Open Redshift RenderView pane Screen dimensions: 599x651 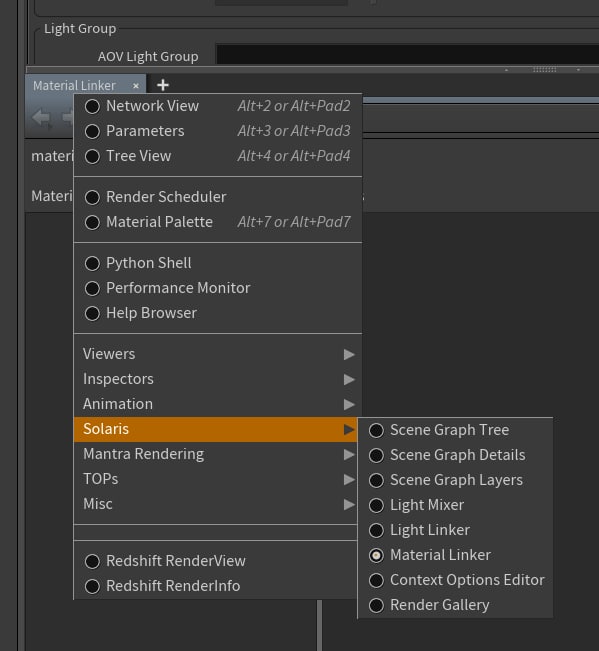(215, 561)
